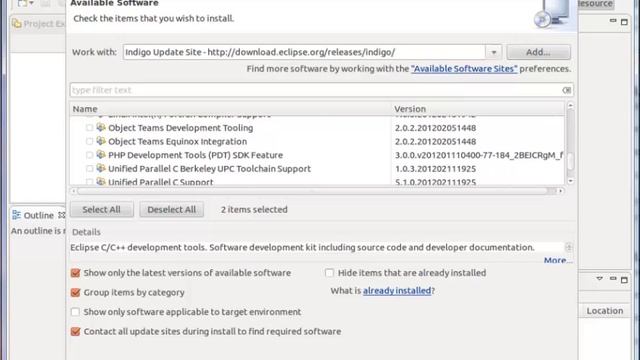Viewport: 640px width, 360px height.
Task: Select Object Teams Equinox Integration row text
Action: [x=178, y=141]
